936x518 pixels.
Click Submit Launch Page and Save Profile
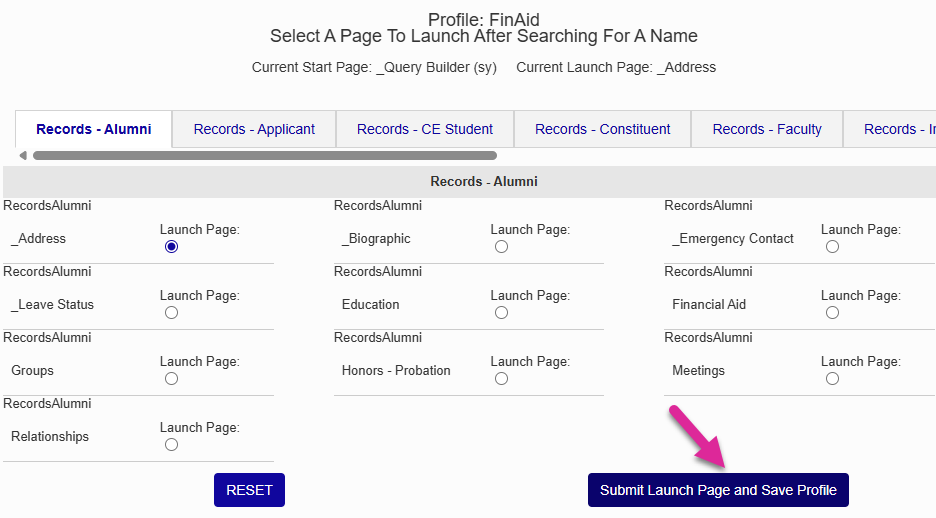[x=718, y=490]
